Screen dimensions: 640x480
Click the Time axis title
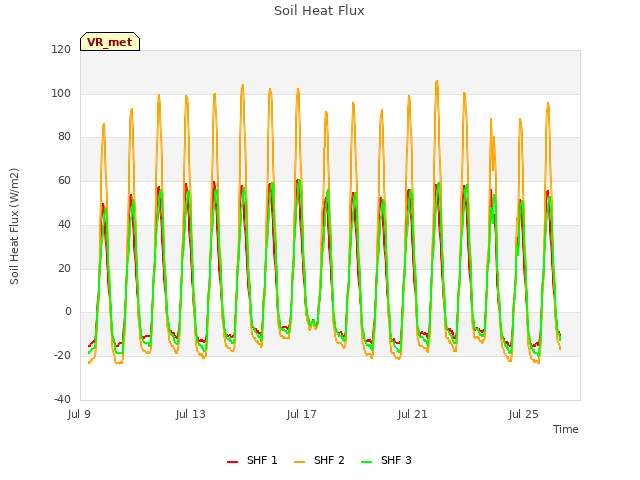[566, 429]
